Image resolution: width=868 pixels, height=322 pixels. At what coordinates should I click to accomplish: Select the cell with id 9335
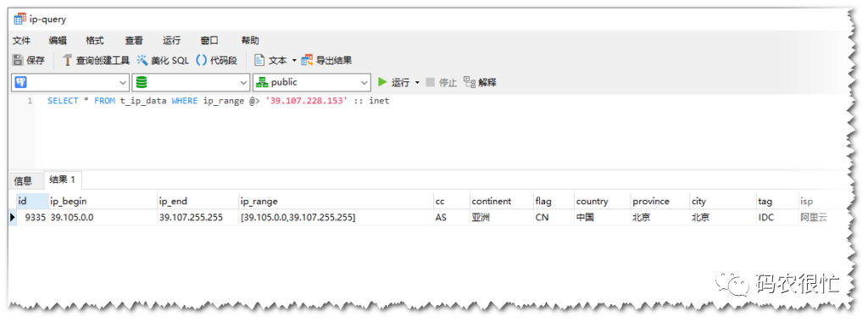click(32, 218)
